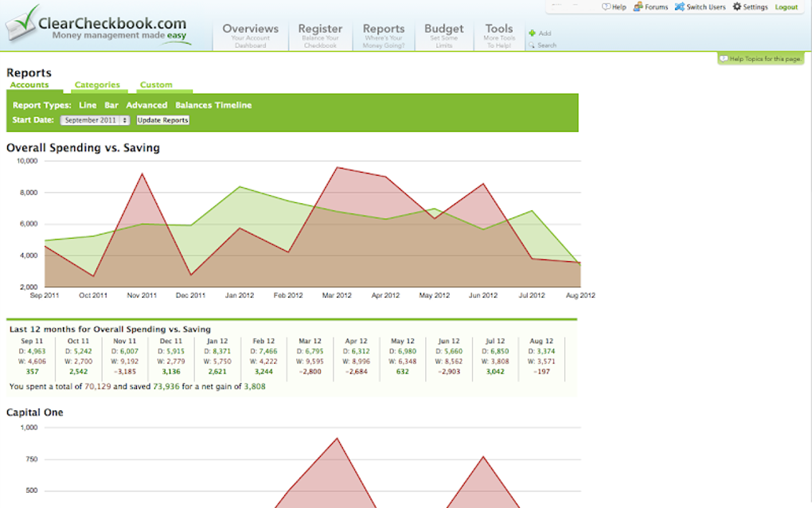Click the ClearCheckbook checkmark logo
The width and height of the screenshot is (812, 508).
pyautogui.click(x=21, y=23)
